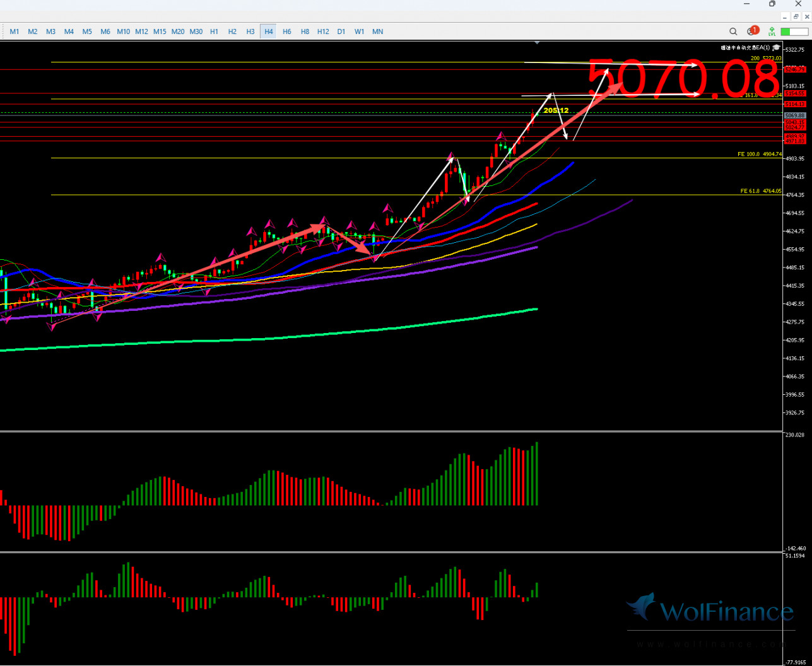Screen dimensions: 812x666
Task: Open the search magnifier icon
Action: pyautogui.click(x=733, y=32)
